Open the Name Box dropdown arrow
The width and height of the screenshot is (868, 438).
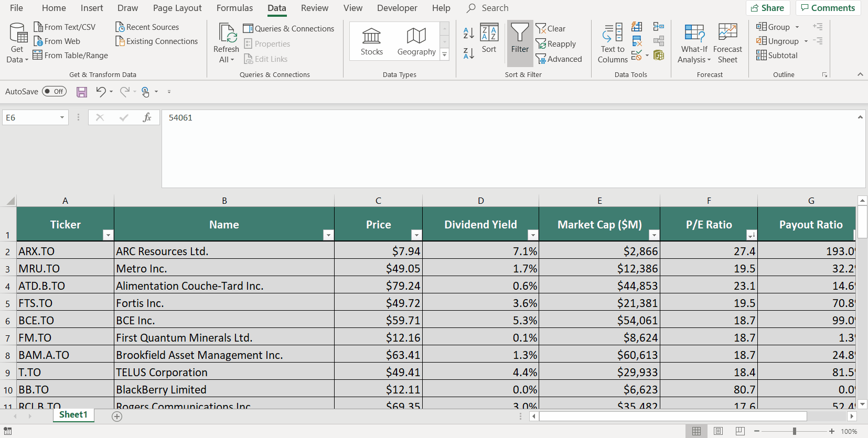pyautogui.click(x=62, y=118)
